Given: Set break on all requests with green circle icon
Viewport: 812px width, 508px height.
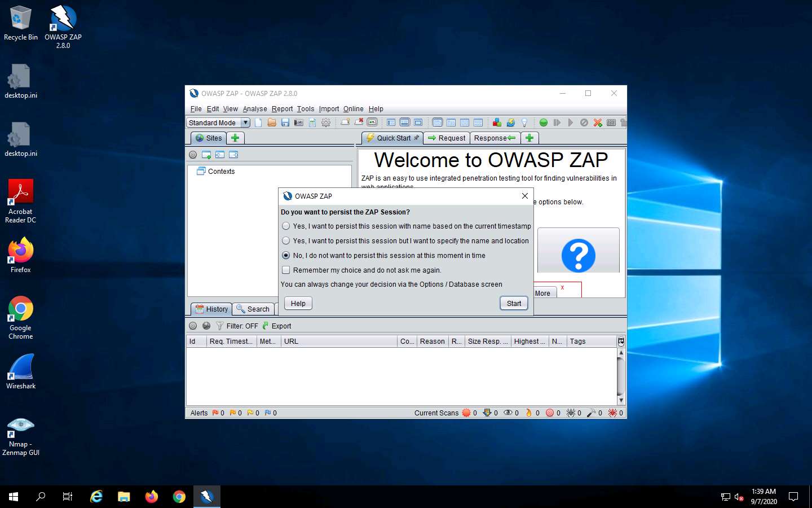Looking at the screenshot, I should 543,122.
